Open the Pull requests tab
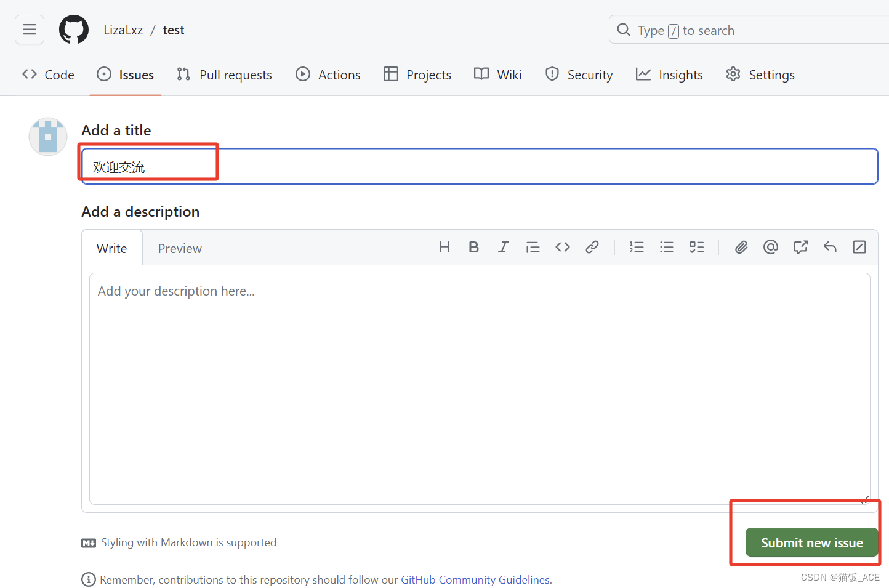Viewport: 889px width, 588px height. coord(224,75)
